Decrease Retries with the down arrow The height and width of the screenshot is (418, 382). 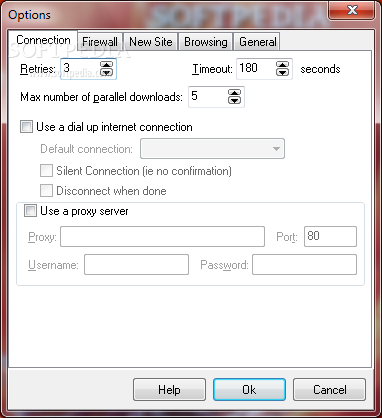106,72
